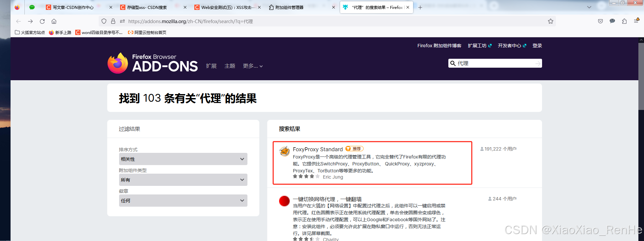This screenshot has height=241, width=644.
Task: Open FoxyProxy Standard result title
Action: 318,149
